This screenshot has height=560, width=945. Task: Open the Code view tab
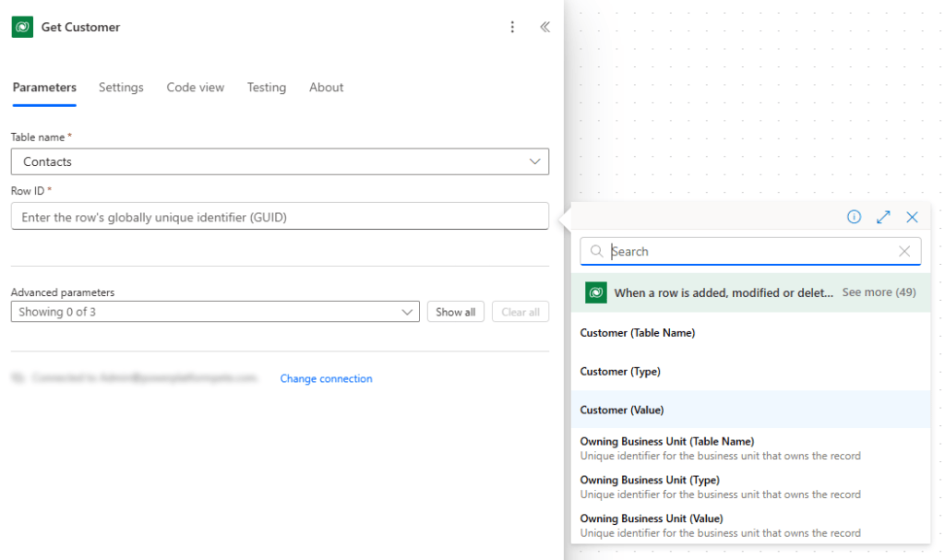tap(195, 88)
